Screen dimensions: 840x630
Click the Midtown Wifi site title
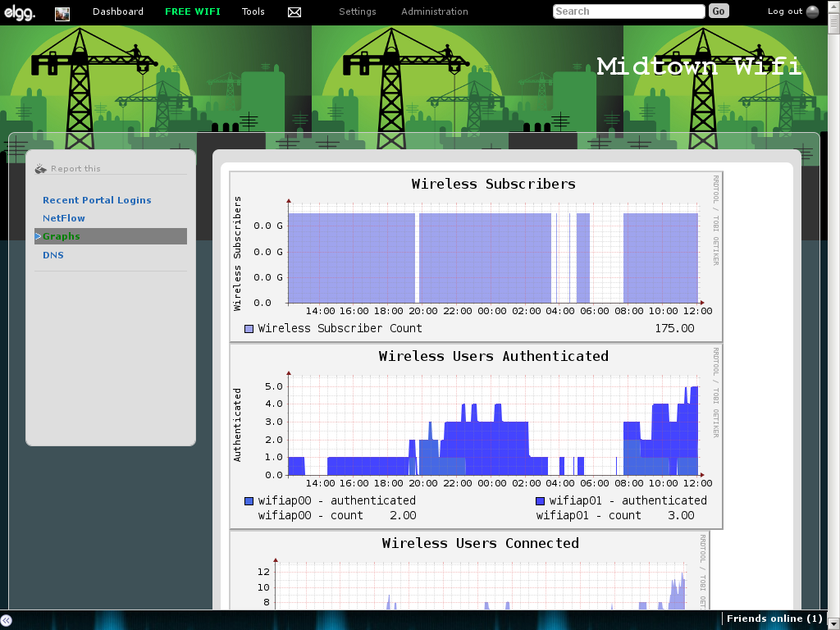[699, 66]
